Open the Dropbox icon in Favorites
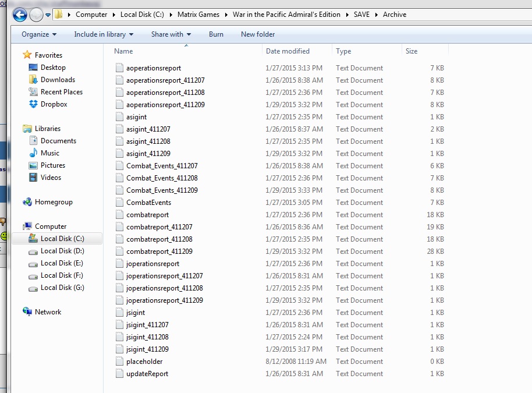Viewport: 532px width, 393px height. coord(33,104)
